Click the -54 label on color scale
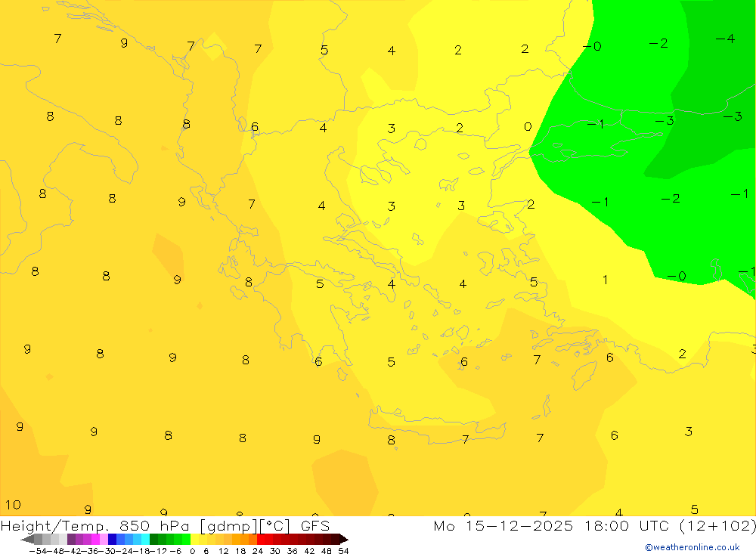Image resolution: width=756 pixels, height=554 pixels. tap(39, 551)
